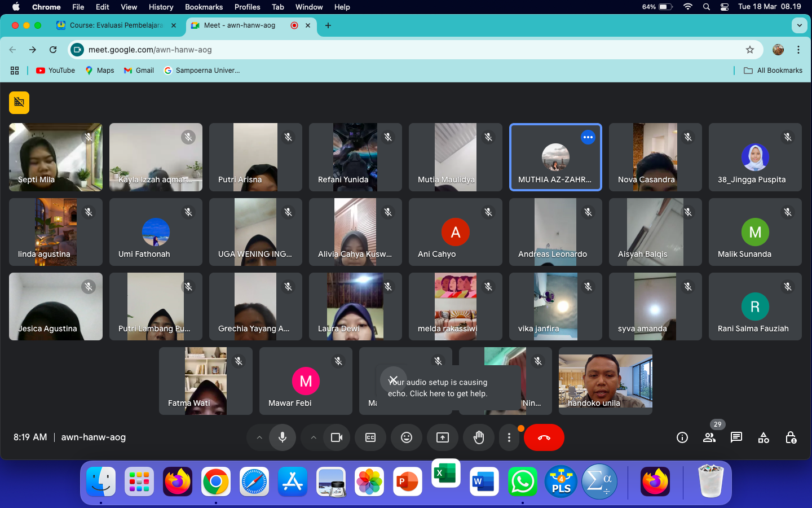The width and height of the screenshot is (812, 508).
Task: Open the Send a reaction emoji picker
Action: click(x=407, y=437)
